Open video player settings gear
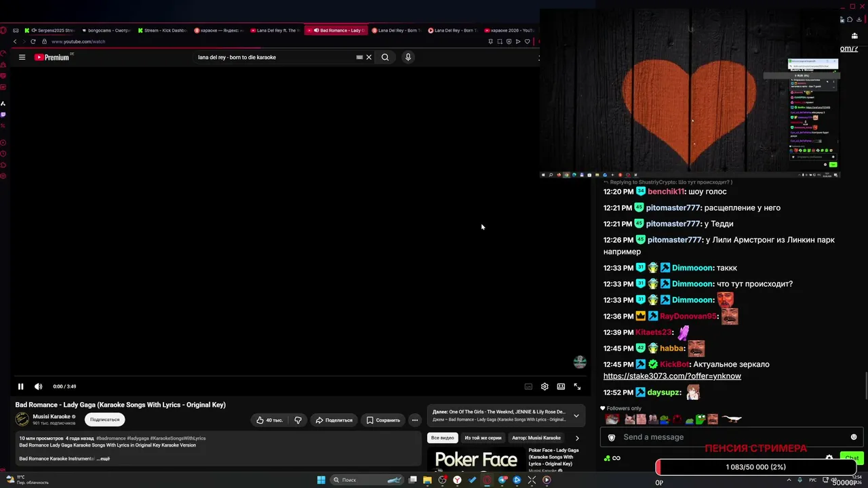This screenshot has height=488, width=868. [x=545, y=386]
